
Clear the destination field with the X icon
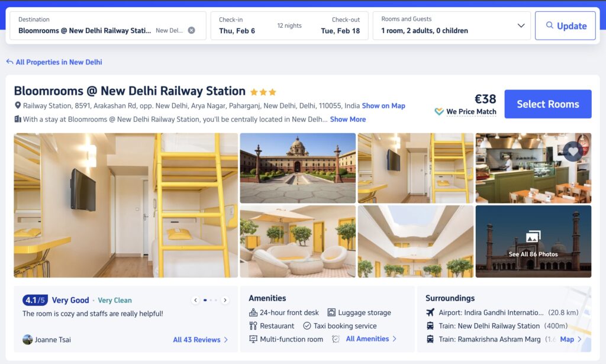pyautogui.click(x=191, y=30)
